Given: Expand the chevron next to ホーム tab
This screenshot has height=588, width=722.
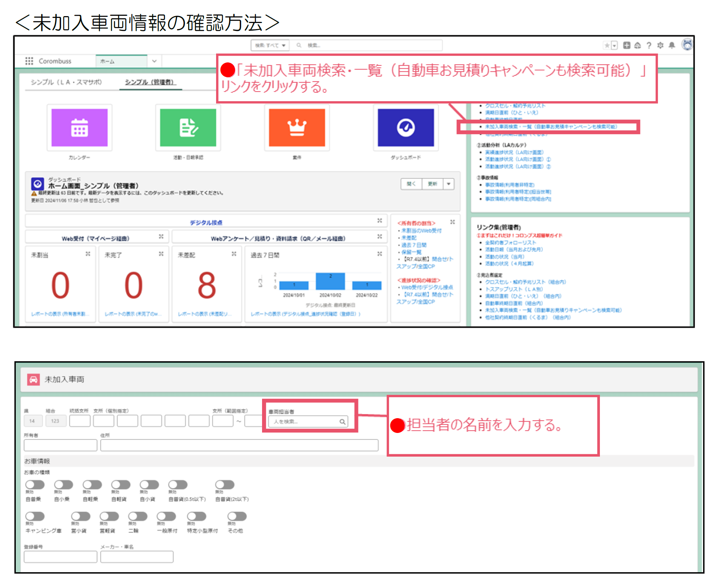Looking at the screenshot, I should click(154, 61).
